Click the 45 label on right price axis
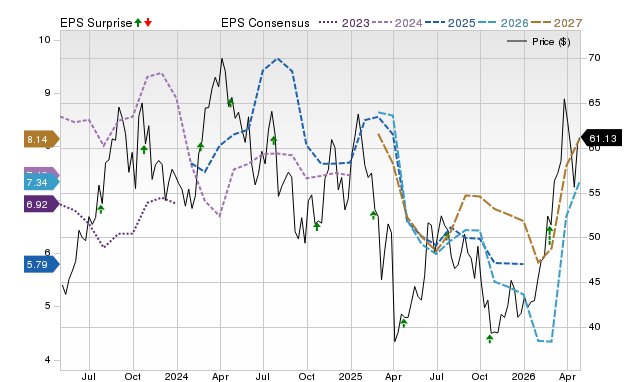The height and width of the screenshot is (382, 640). click(x=594, y=282)
